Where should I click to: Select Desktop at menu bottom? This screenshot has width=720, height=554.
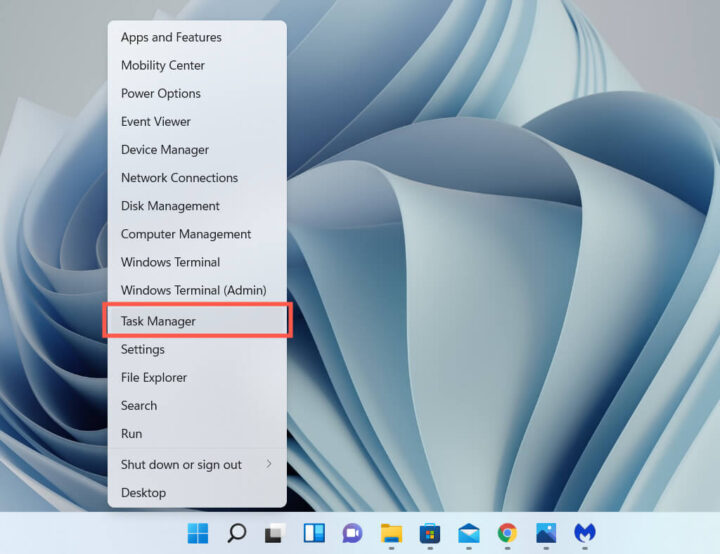point(197,493)
